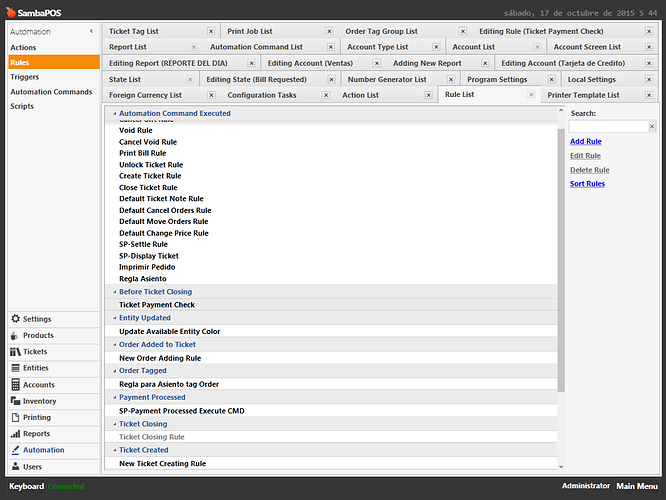The width and height of the screenshot is (666, 500).
Task: Click the rule list scrollbar thumb
Action: coord(561,260)
